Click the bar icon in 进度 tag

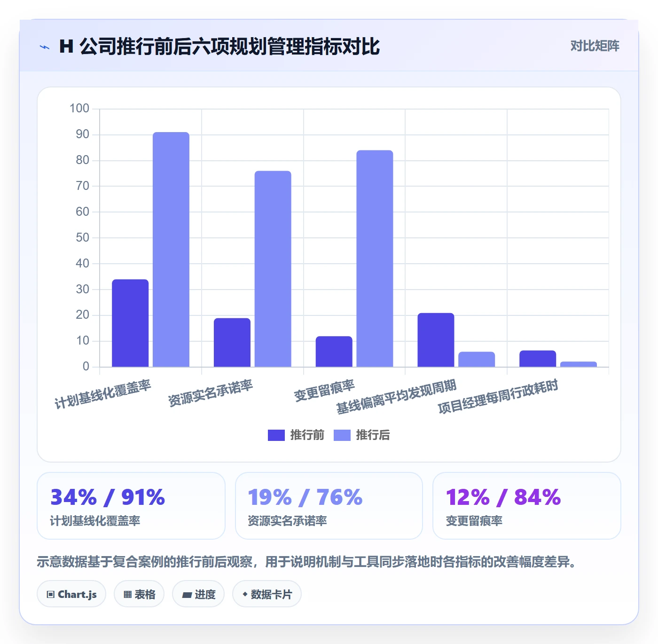[187, 595]
